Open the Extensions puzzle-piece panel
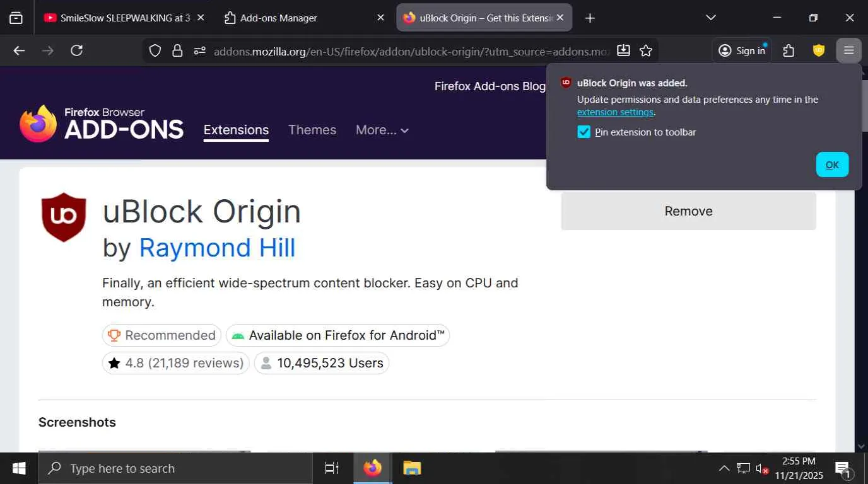Screen dimensions: 868x484 pos(789,50)
